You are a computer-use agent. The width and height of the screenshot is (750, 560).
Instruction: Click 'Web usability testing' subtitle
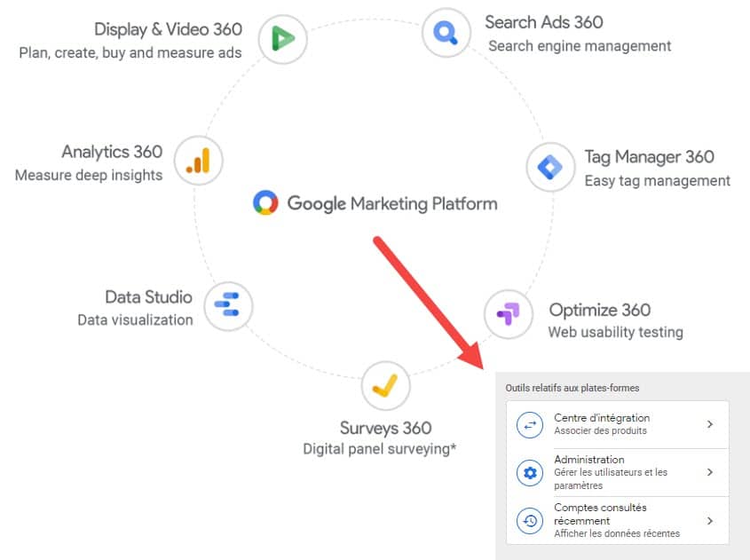click(616, 332)
